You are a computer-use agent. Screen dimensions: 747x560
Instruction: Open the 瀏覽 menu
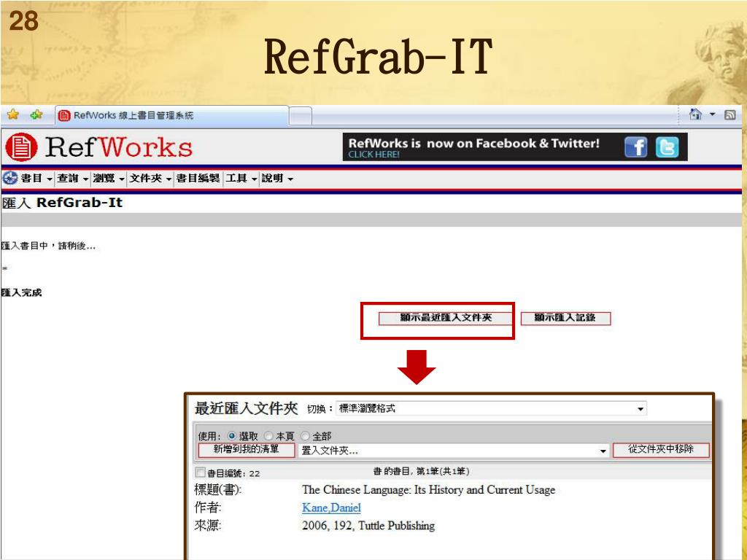tap(109, 179)
